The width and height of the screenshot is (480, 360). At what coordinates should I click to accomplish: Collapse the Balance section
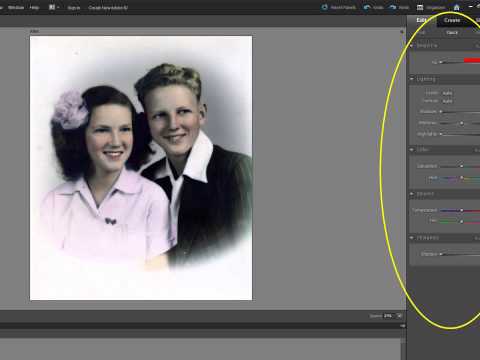[412, 194]
